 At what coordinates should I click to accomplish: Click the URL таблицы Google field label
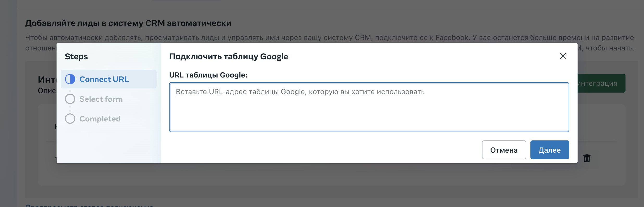(x=208, y=75)
